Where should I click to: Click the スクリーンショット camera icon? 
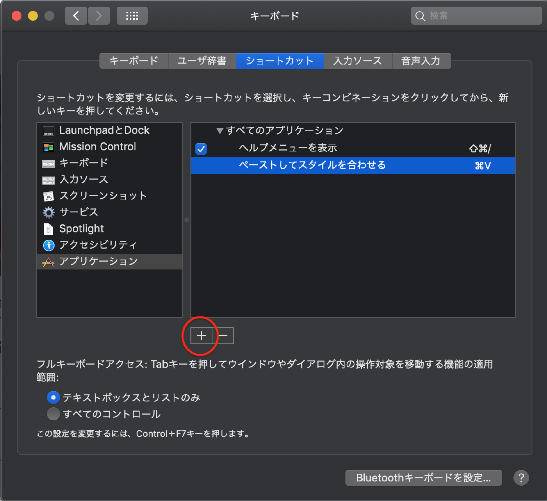point(48,196)
